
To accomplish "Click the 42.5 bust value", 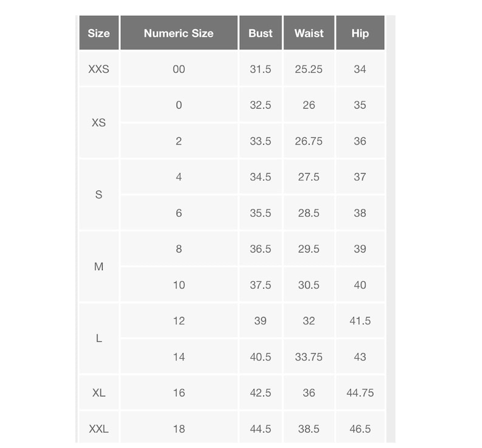I will pos(260,393).
